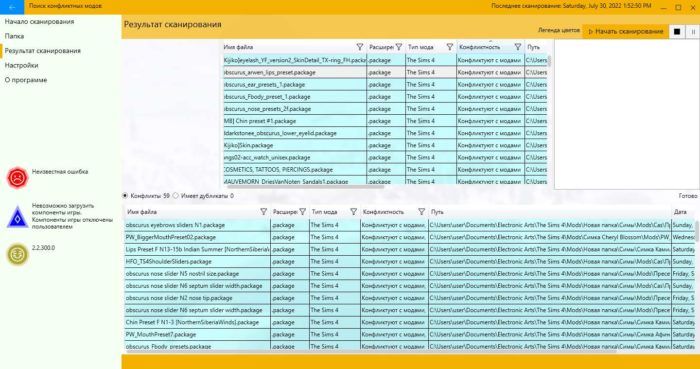Select row Chin Preset F N1-3 NorthernSiberiaWinds

coord(409,322)
